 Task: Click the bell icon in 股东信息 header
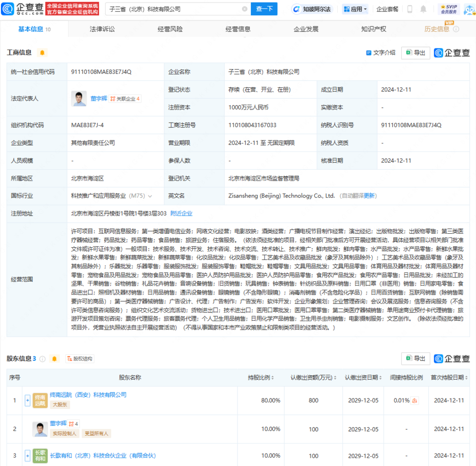(54, 359)
